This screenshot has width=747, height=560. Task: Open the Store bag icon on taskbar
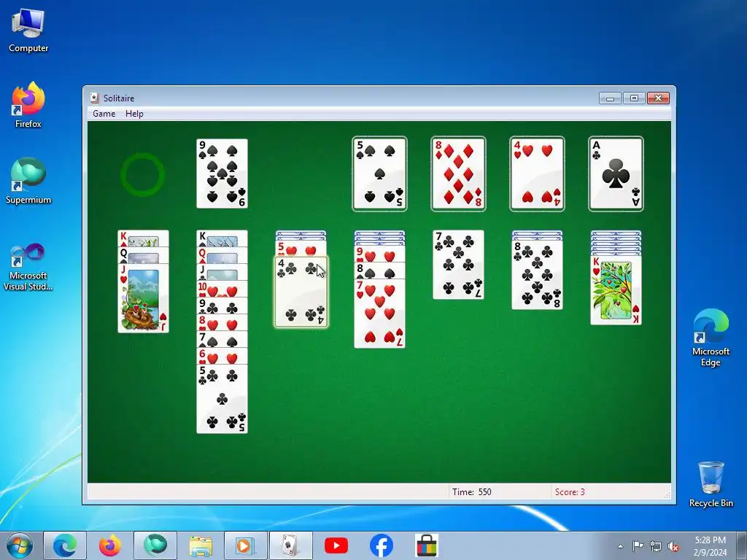426,545
